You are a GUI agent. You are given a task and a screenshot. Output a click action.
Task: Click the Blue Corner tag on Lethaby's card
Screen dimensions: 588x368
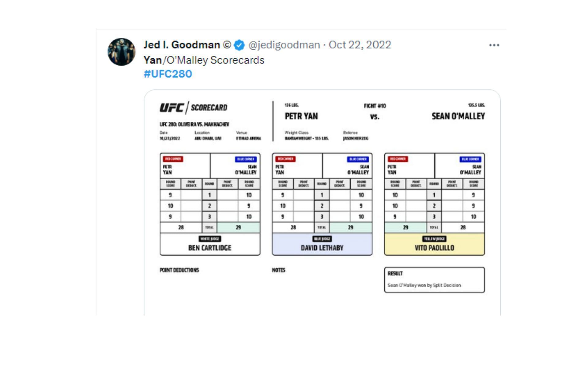tap(358, 159)
